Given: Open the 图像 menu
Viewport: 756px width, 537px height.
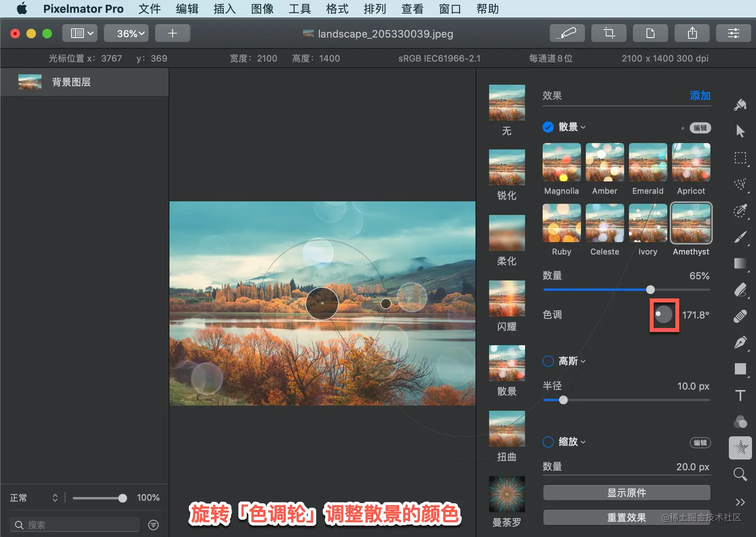Looking at the screenshot, I should [x=262, y=9].
